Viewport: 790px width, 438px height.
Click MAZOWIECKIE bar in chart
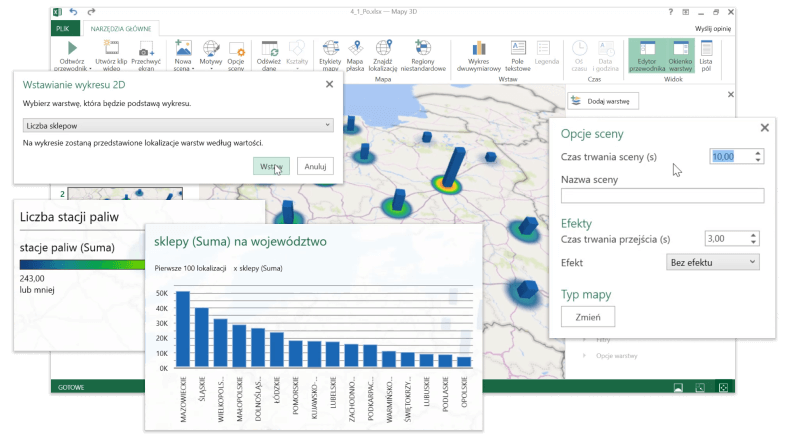tap(182, 329)
